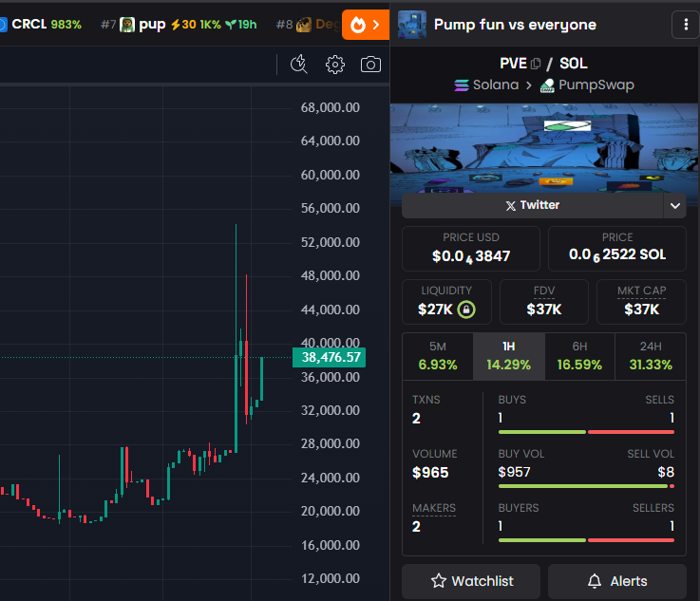Open the Alerts button
700x601 pixels.
point(617,581)
